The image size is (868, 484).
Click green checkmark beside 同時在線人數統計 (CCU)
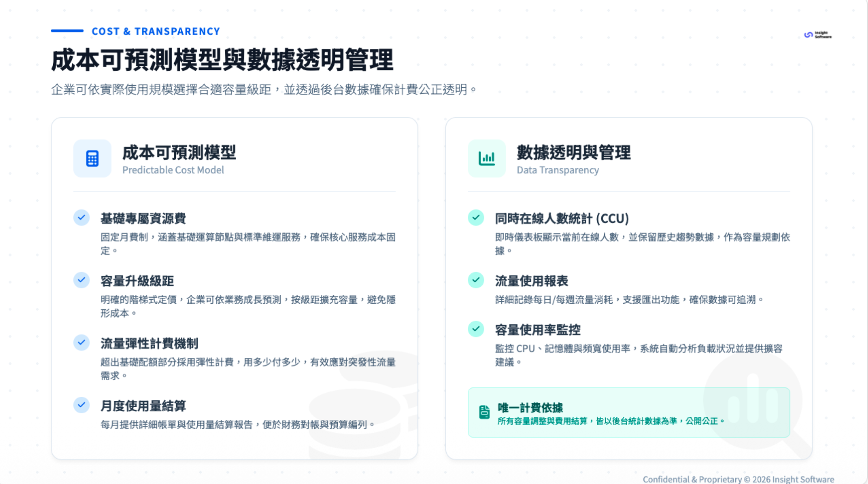point(476,218)
